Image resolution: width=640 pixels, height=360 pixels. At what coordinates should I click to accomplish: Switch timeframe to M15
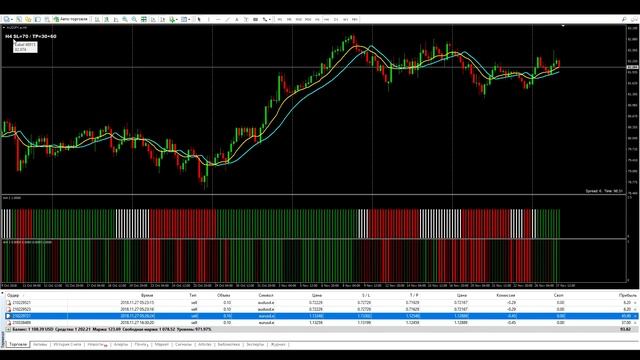pyautogui.click(x=298, y=19)
